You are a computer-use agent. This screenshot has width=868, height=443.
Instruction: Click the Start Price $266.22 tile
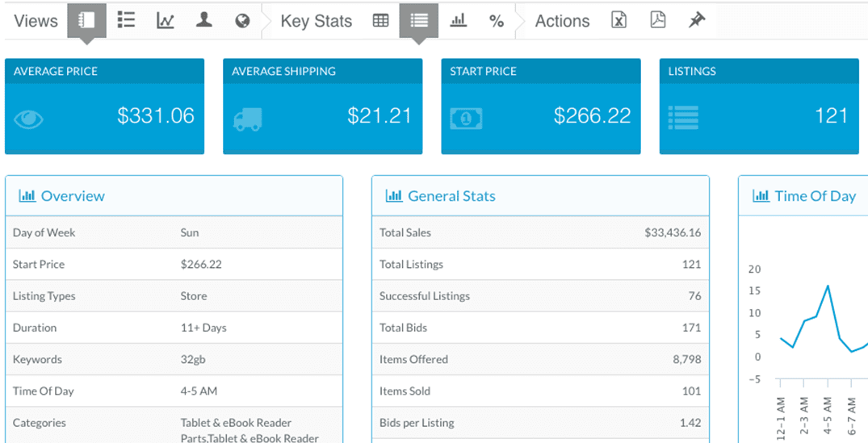(540, 107)
